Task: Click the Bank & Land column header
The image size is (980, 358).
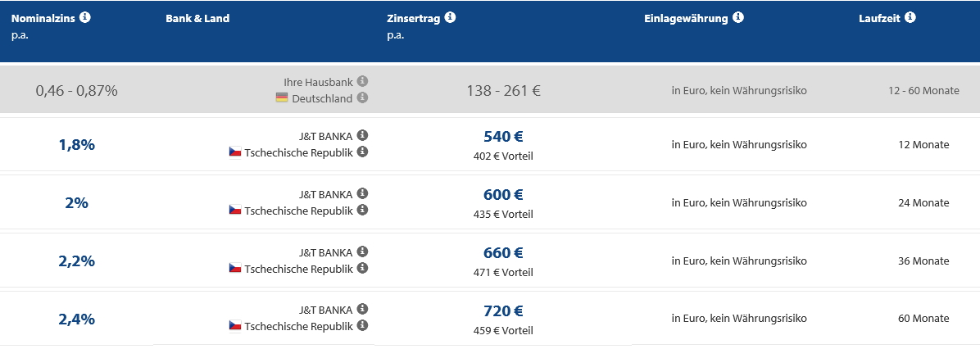Action: tap(197, 18)
